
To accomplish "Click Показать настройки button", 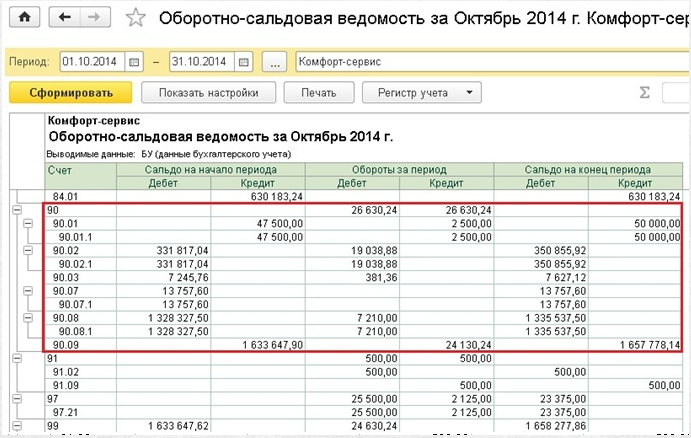I will [207, 93].
